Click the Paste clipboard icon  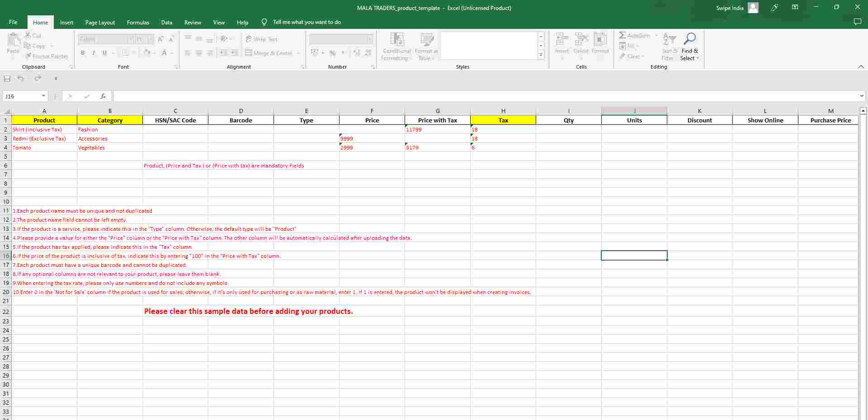(x=14, y=40)
